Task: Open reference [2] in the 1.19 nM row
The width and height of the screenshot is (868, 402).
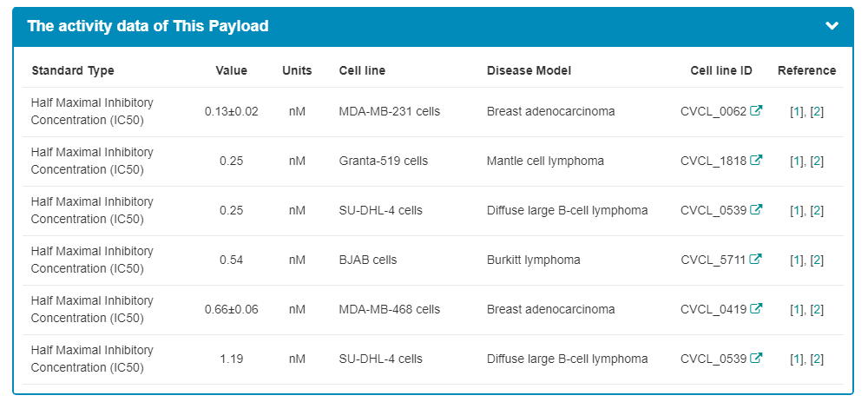Action: pos(817,359)
